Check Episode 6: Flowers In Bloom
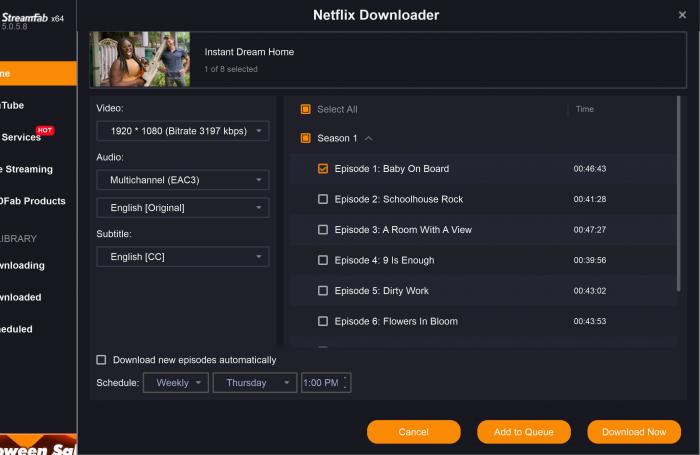700x455 pixels. coord(323,321)
